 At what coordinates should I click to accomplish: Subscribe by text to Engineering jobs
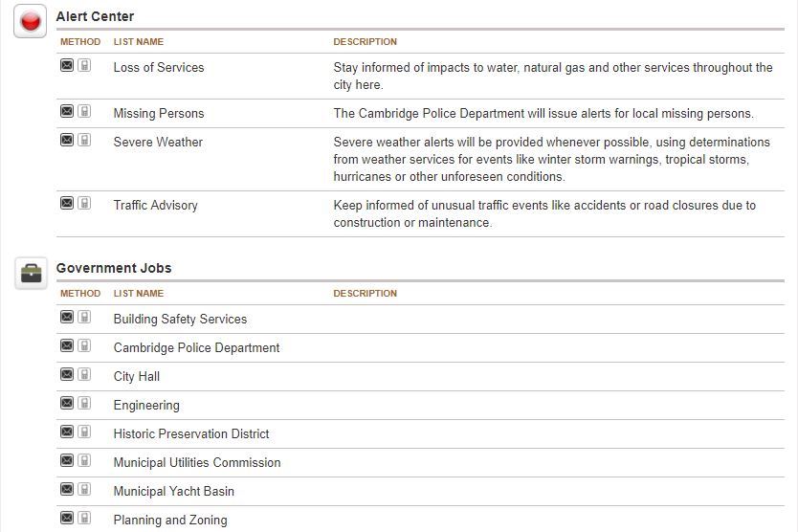pyautogui.click(x=84, y=403)
